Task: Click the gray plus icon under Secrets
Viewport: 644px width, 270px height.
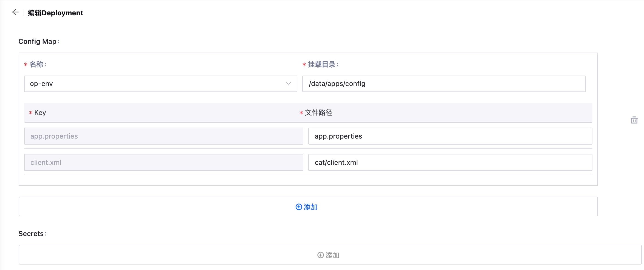Action: 320,255
